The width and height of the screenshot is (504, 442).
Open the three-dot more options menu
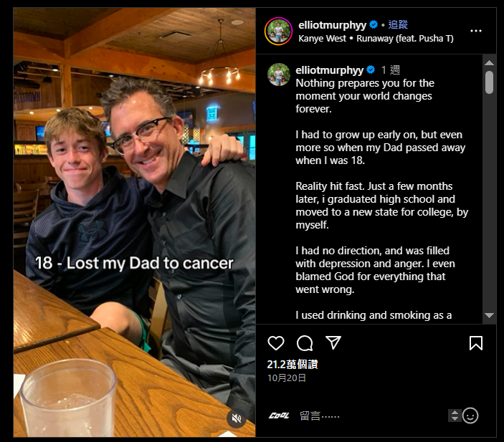[x=476, y=31]
